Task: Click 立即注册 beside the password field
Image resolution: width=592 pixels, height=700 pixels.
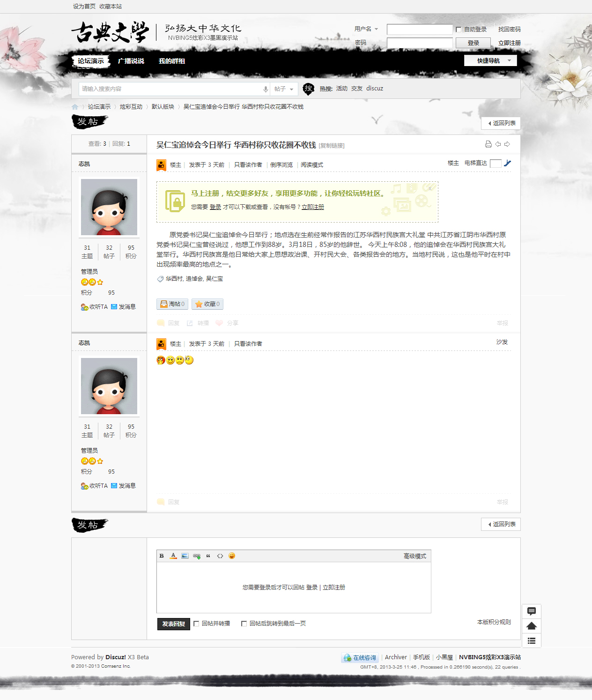Action: [x=510, y=43]
